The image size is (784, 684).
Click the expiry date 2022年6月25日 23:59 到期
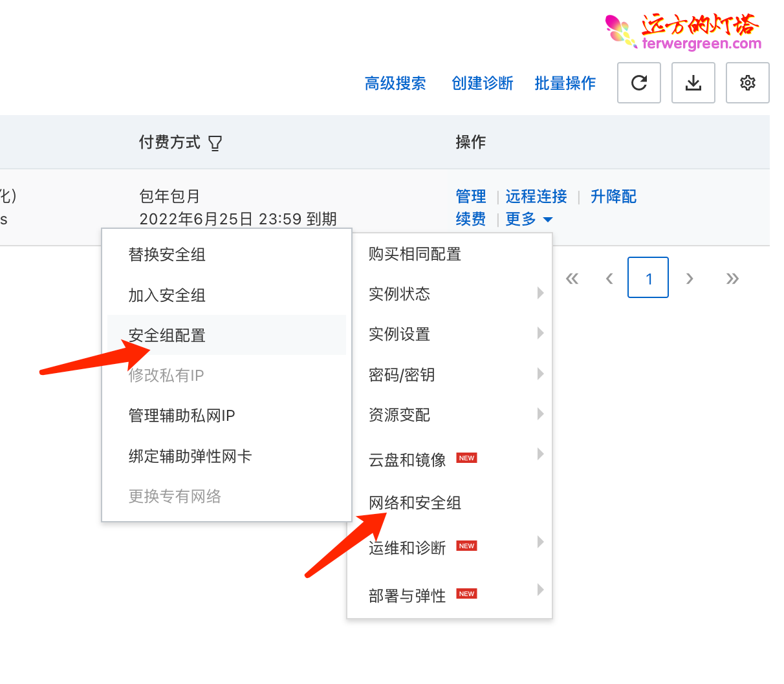click(x=238, y=219)
